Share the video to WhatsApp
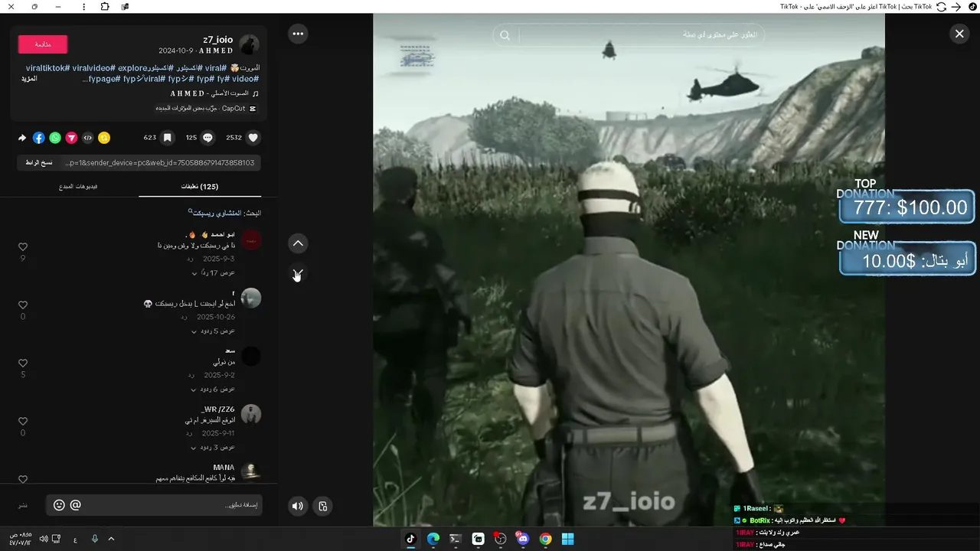The width and height of the screenshot is (980, 551). (55, 138)
